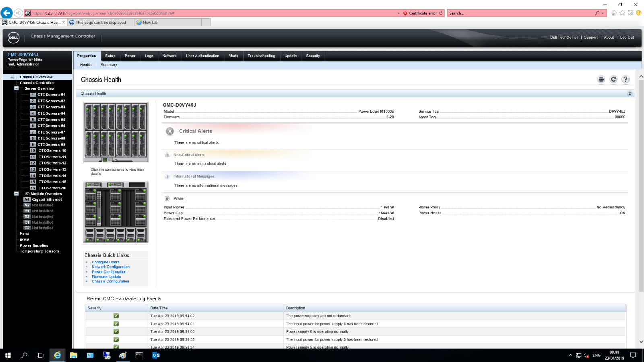The width and height of the screenshot is (644, 362).
Task: Collapse the I/O Module Overview node
Action: 17,194
